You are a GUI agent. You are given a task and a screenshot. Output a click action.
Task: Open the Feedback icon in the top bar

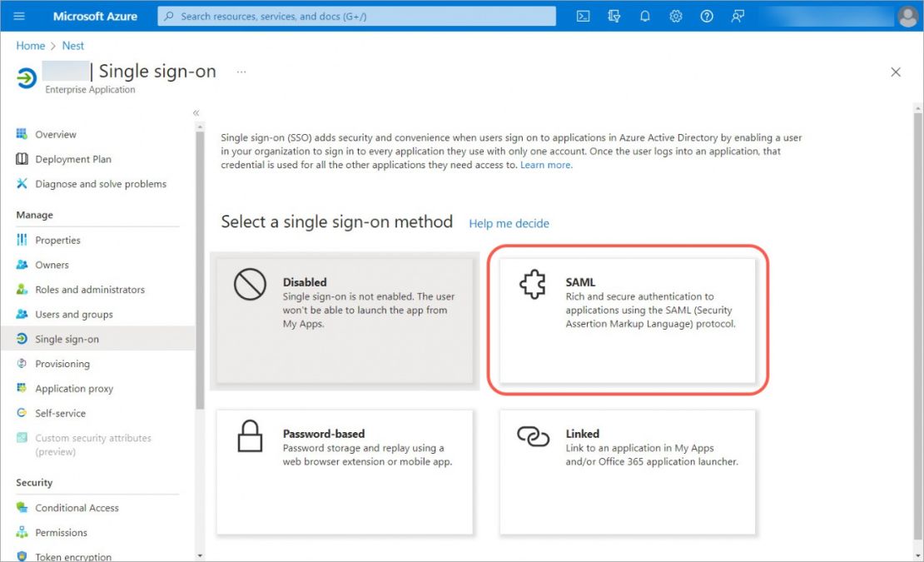coord(738,16)
